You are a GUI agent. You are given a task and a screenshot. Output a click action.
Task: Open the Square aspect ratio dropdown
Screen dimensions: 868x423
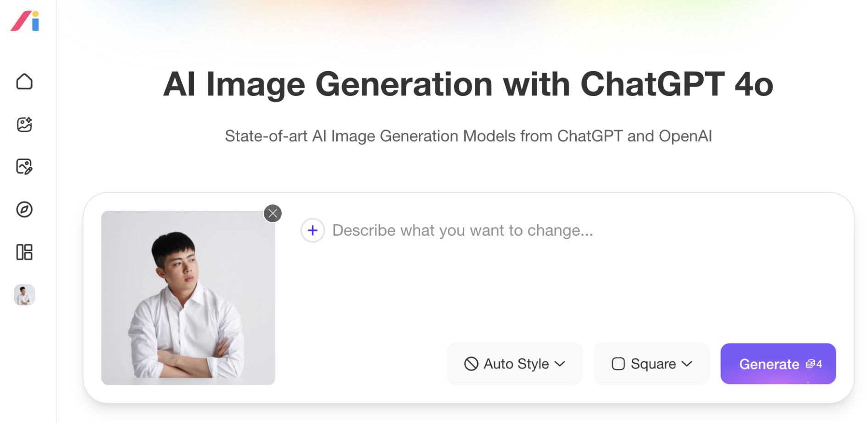(x=651, y=364)
